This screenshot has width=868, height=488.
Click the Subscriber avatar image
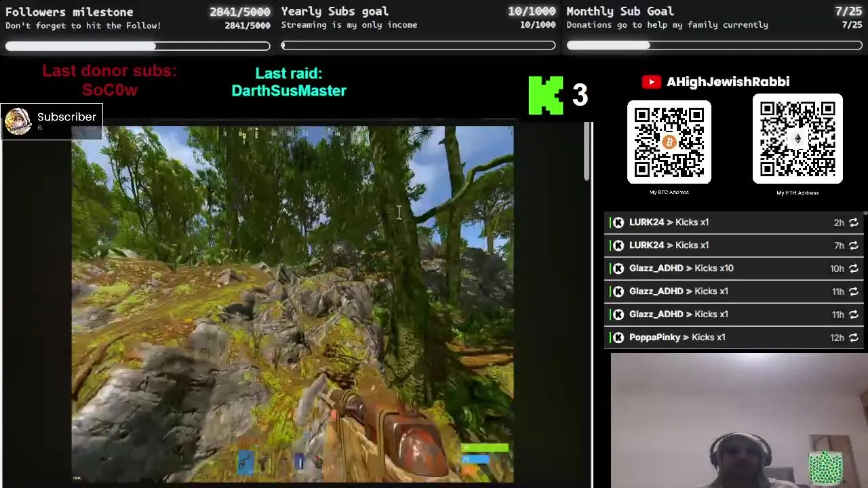[18, 121]
